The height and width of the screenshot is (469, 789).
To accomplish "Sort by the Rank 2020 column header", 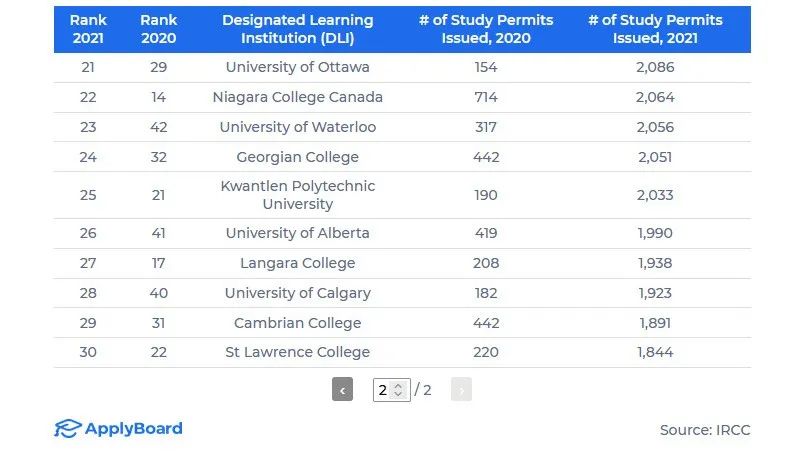I will [158, 29].
